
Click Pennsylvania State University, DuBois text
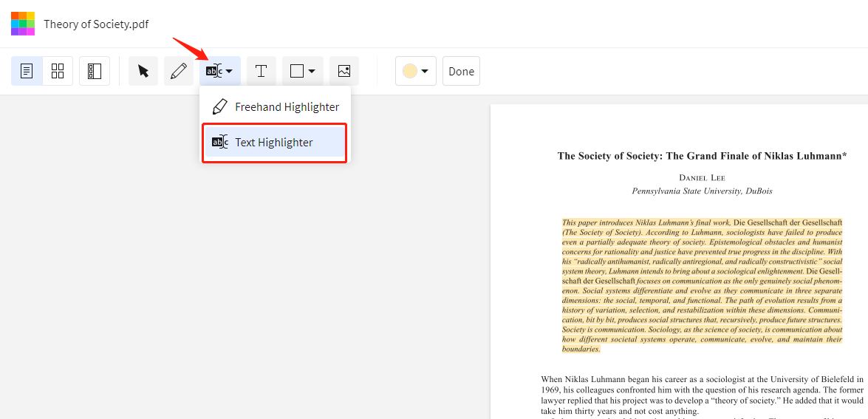click(x=702, y=191)
